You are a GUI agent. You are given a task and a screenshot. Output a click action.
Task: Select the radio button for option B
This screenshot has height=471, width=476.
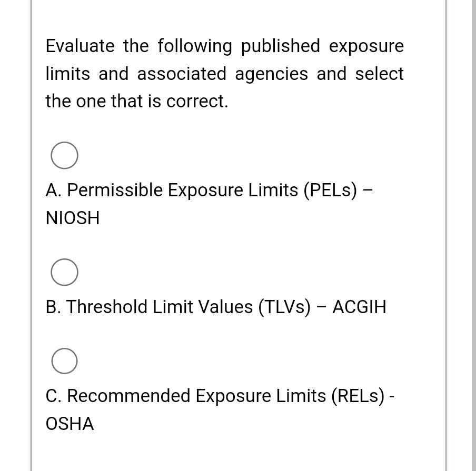(x=64, y=272)
